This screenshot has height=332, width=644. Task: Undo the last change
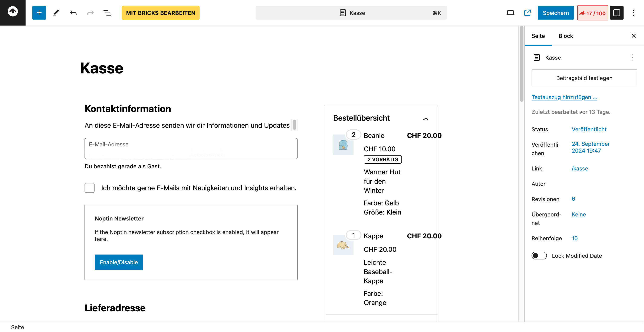tap(73, 13)
